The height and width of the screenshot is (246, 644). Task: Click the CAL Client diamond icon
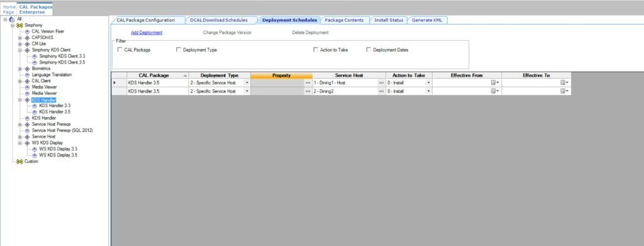click(x=27, y=81)
